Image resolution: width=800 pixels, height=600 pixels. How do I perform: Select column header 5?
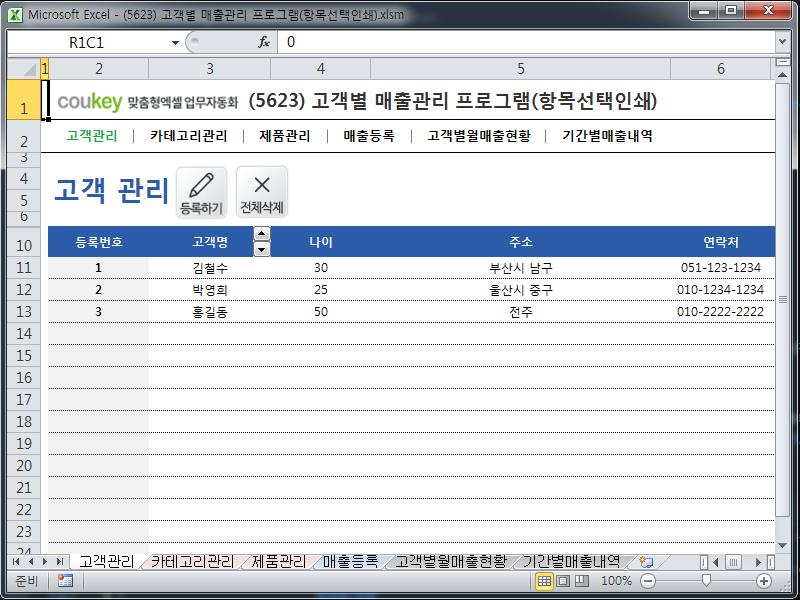pos(520,69)
